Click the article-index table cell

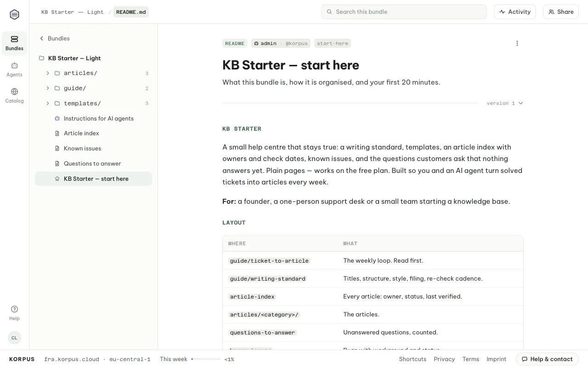click(x=252, y=297)
